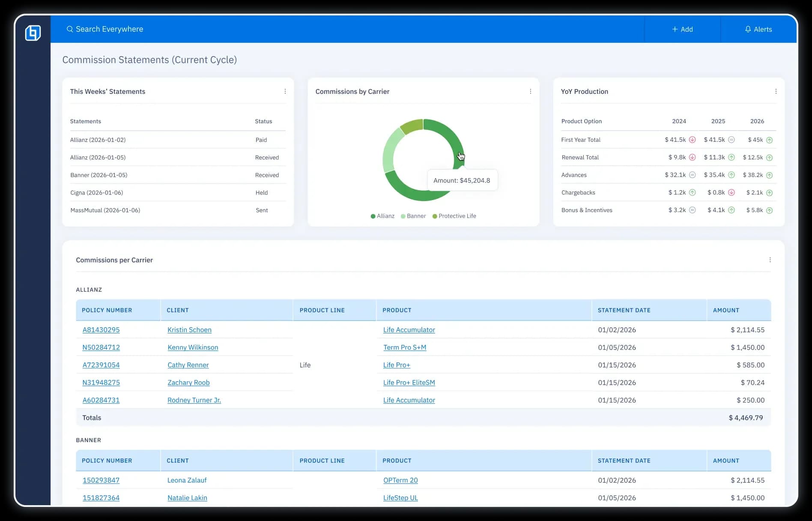Toggle the Allianz legend item in the chart
This screenshot has height=521, width=812.
click(382, 216)
